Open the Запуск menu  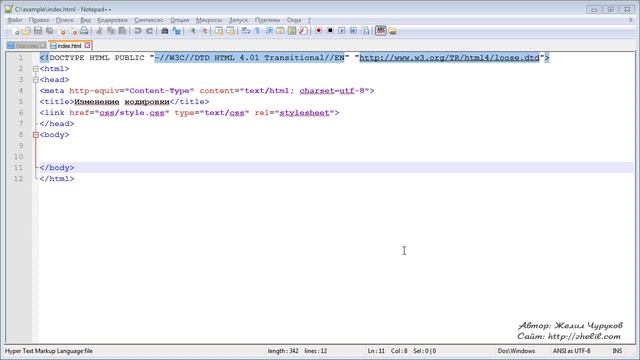point(238,20)
